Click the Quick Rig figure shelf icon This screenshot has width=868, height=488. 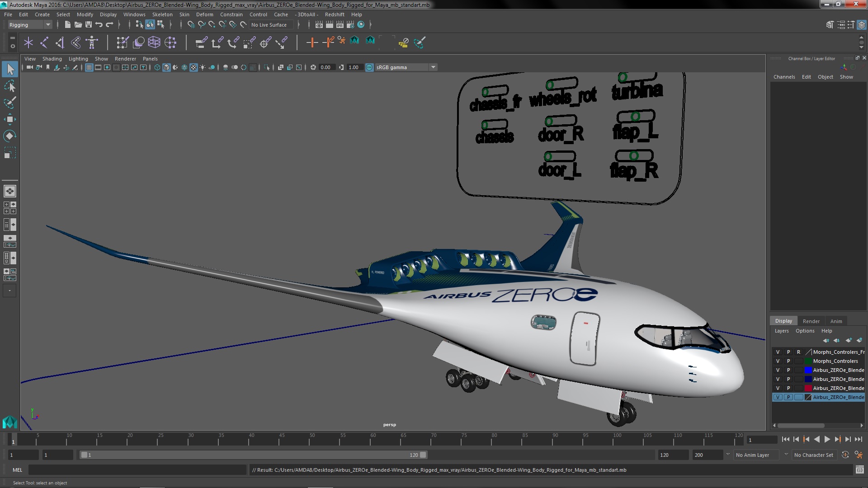coord(92,42)
